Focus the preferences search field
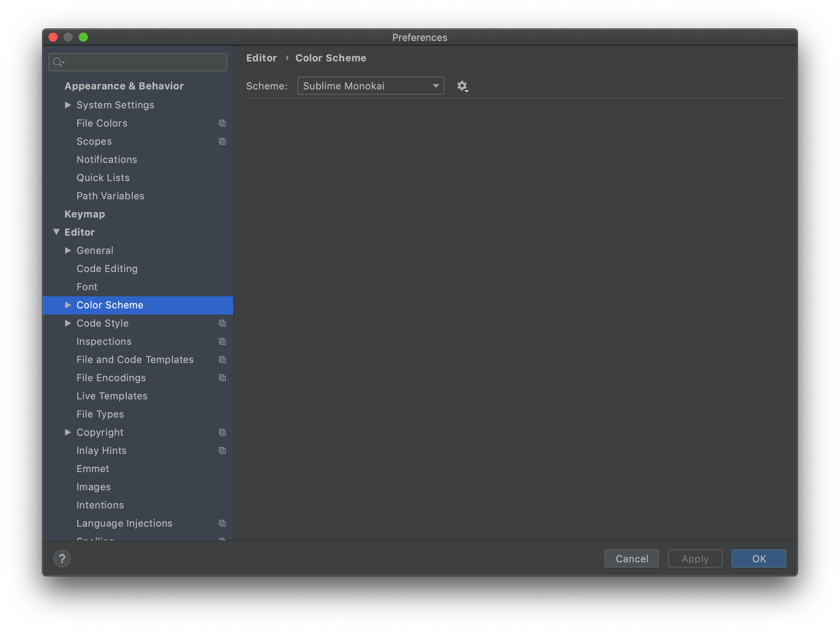 [144, 62]
